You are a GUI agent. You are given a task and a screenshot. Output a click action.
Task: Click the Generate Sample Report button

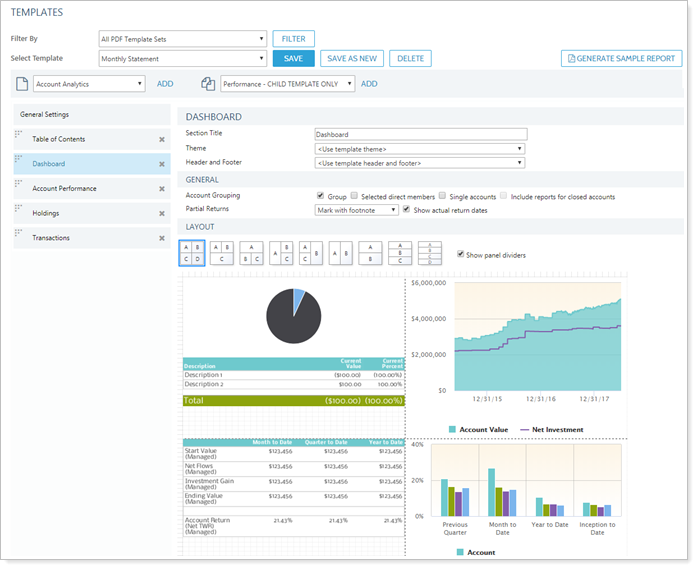click(x=620, y=59)
